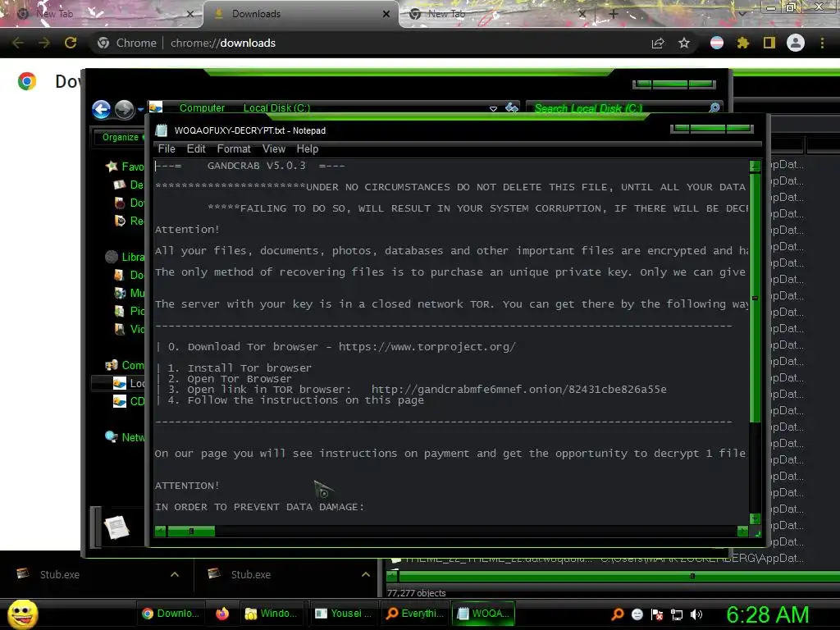The height and width of the screenshot is (630, 840).
Task: Go forward in Explorer window
Action: [125, 109]
